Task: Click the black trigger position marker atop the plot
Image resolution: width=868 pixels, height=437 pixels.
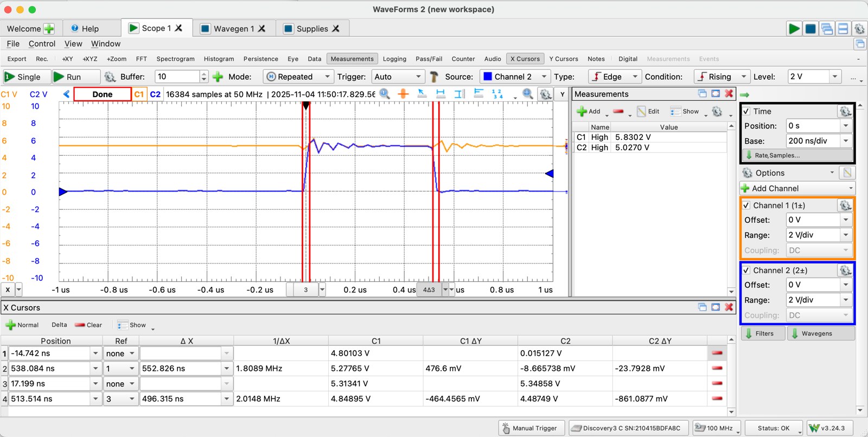Action: coord(306,106)
